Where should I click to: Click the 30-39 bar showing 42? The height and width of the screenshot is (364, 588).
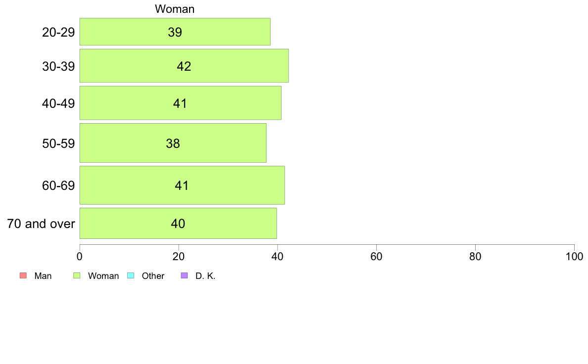click(x=184, y=66)
